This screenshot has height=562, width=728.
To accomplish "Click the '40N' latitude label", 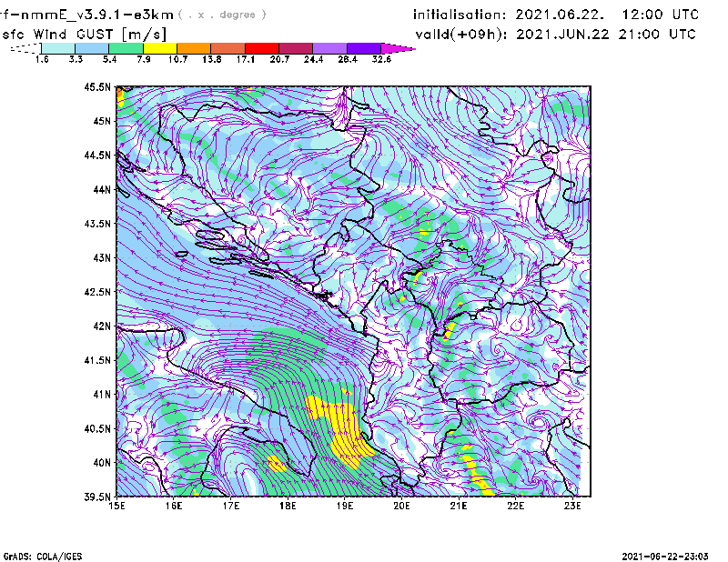I will tap(102, 463).
